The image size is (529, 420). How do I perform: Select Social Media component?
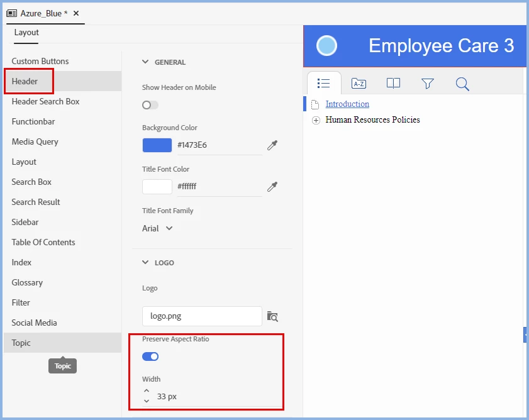tap(63, 323)
